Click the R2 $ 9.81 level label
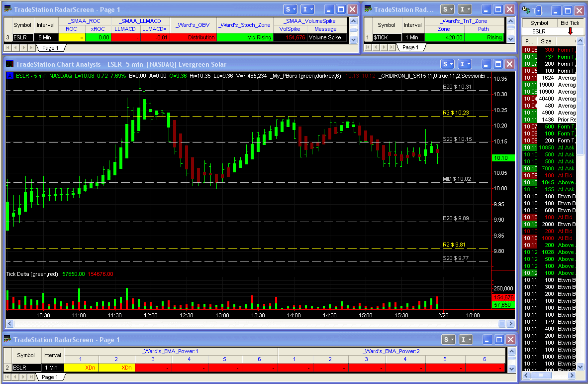The image size is (588, 384). [x=454, y=245]
